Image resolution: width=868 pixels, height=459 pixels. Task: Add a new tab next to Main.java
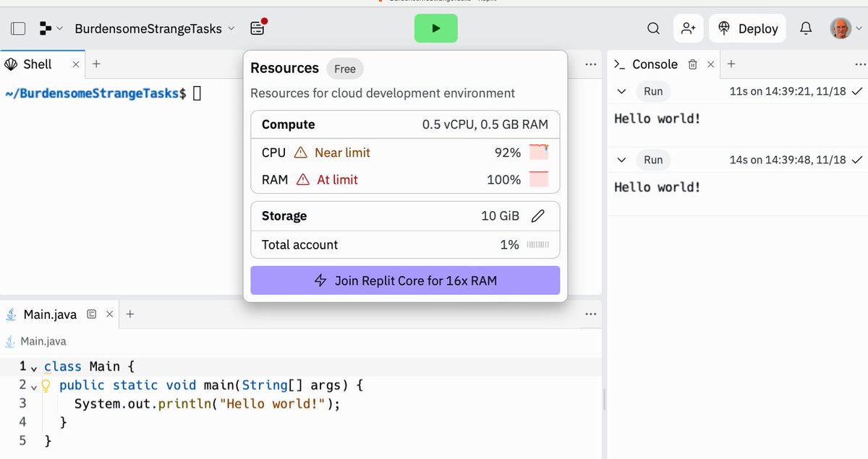(130, 314)
